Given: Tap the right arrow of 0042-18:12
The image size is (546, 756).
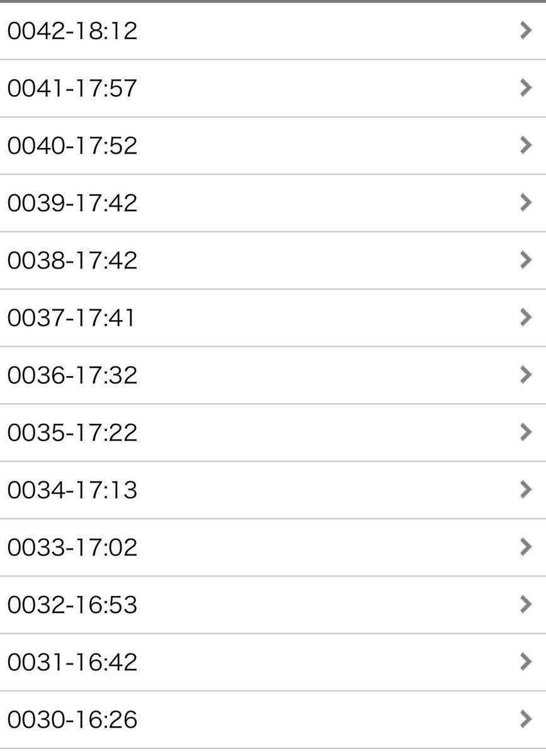Looking at the screenshot, I should (x=526, y=30).
